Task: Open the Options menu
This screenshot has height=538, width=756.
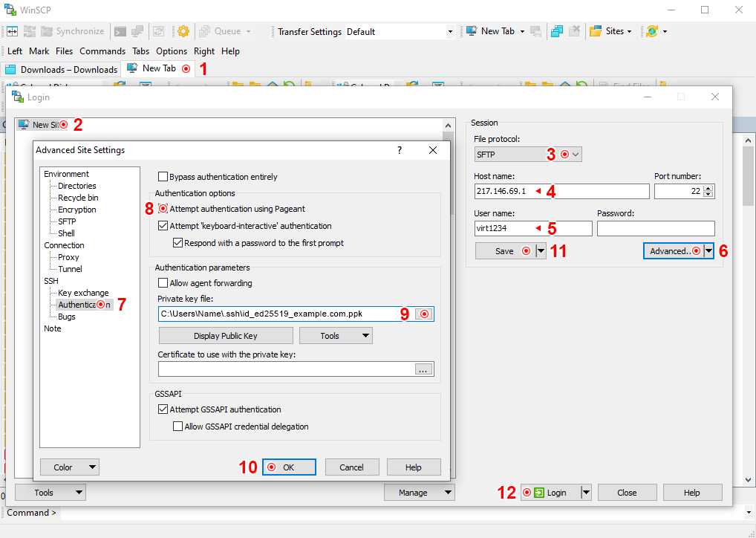Action: click(x=172, y=51)
